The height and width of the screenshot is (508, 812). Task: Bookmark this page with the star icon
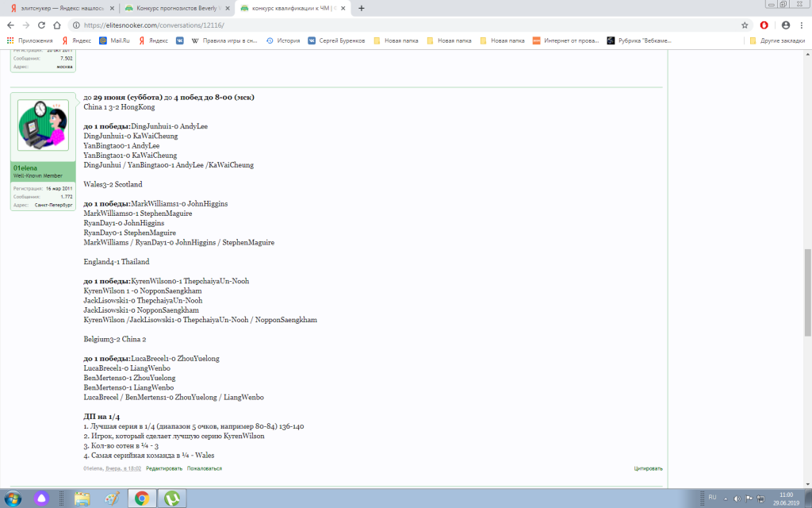[745, 25]
